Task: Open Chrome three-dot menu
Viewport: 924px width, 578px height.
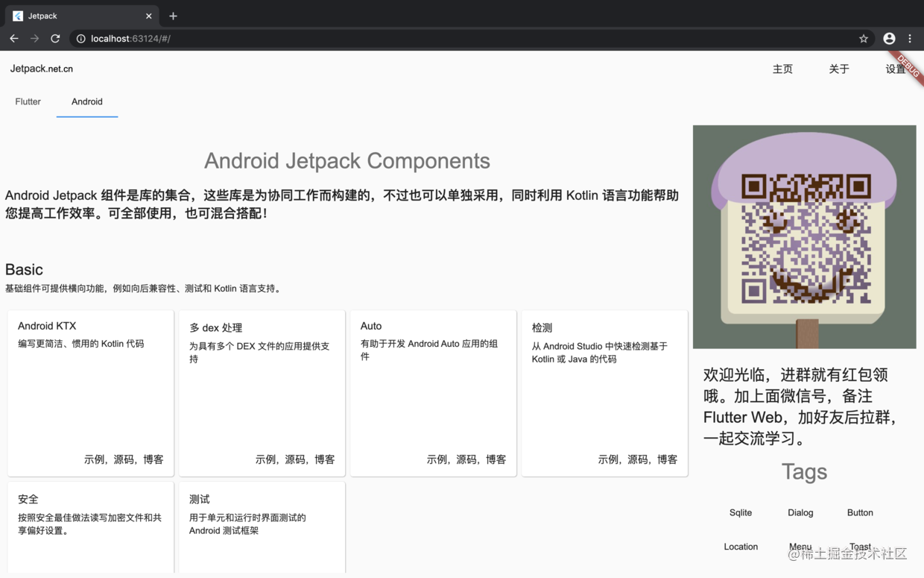Action: 910,39
